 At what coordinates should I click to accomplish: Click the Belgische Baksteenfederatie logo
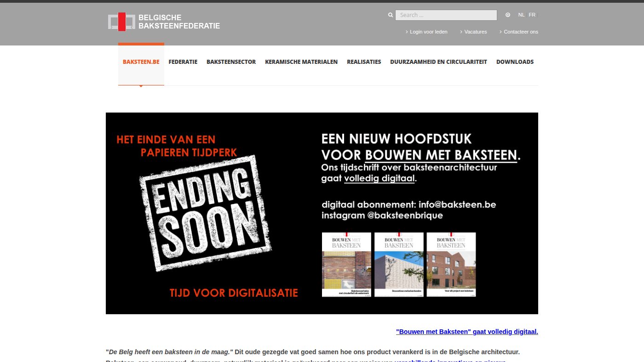pyautogui.click(x=164, y=22)
